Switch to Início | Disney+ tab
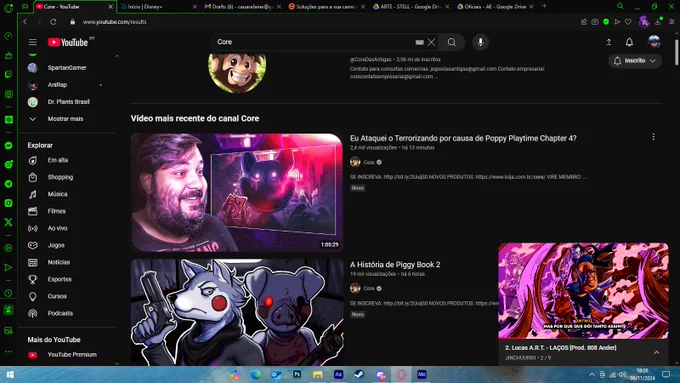The width and height of the screenshot is (680, 383). point(158,7)
